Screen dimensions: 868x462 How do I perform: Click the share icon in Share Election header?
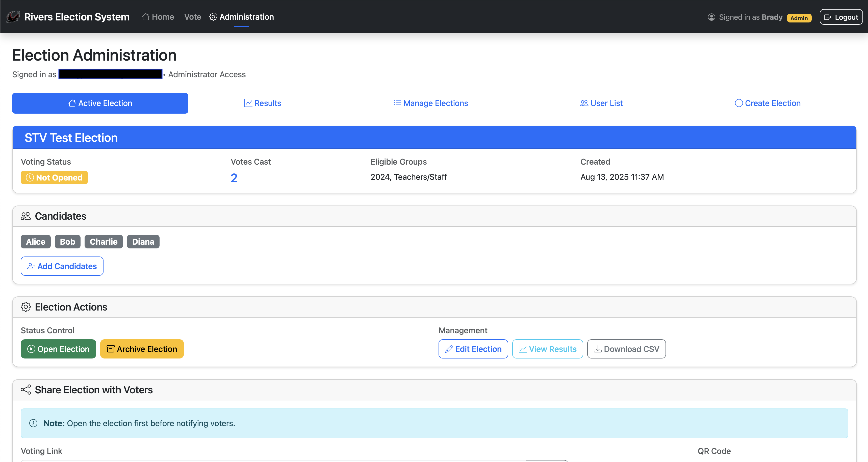(x=25, y=390)
